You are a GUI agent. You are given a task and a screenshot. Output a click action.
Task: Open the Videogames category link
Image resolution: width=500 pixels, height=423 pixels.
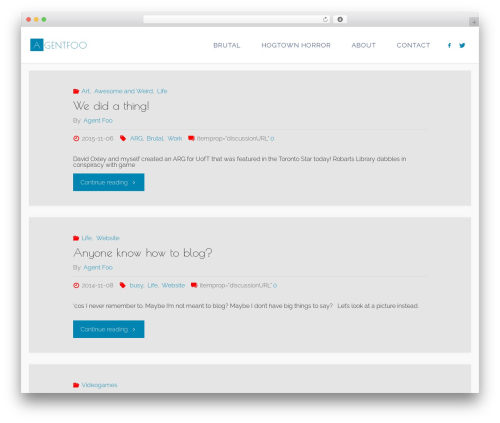(x=99, y=385)
